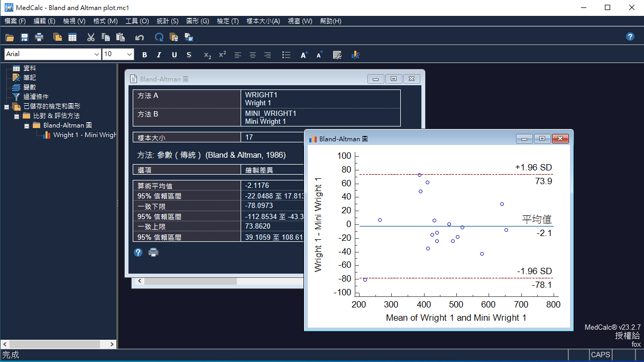Collapse the Bland-Altman 圖 folder node

(26, 125)
